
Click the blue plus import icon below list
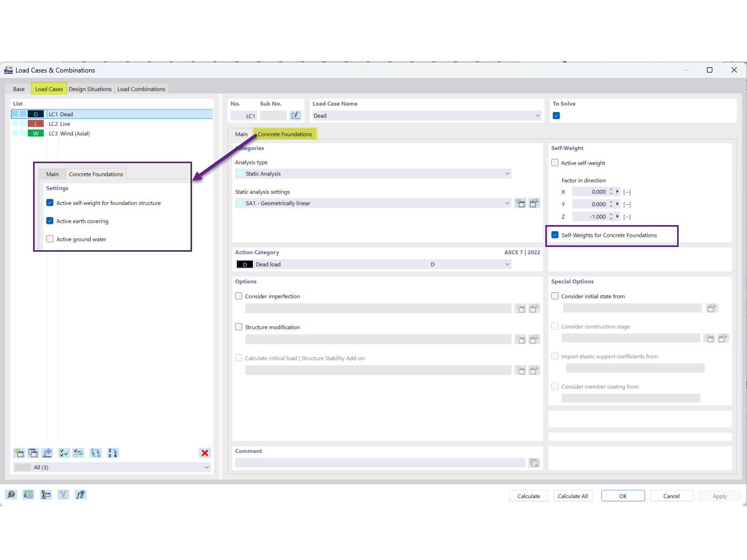(47, 453)
